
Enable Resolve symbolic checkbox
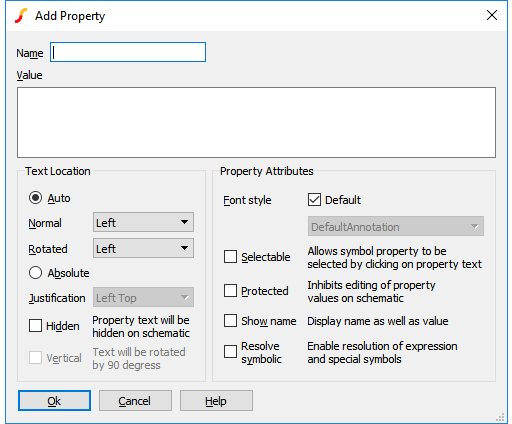tap(230, 352)
